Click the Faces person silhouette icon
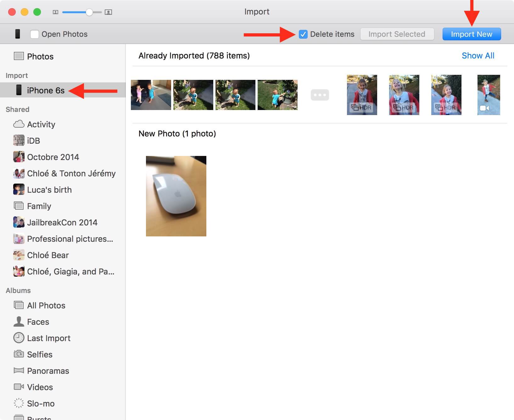The height and width of the screenshot is (420, 514). [19, 321]
